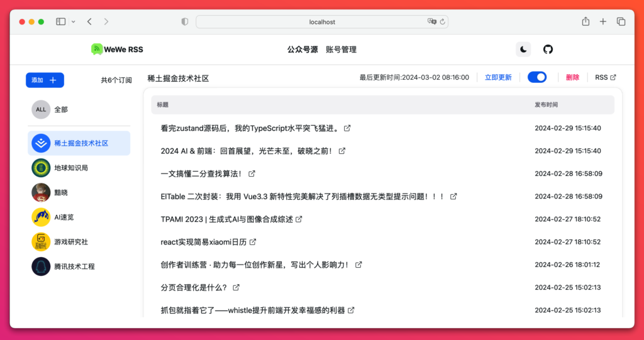Image resolution: width=644 pixels, height=340 pixels.
Task: Click the WeWe RSS logo icon
Action: [97, 49]
